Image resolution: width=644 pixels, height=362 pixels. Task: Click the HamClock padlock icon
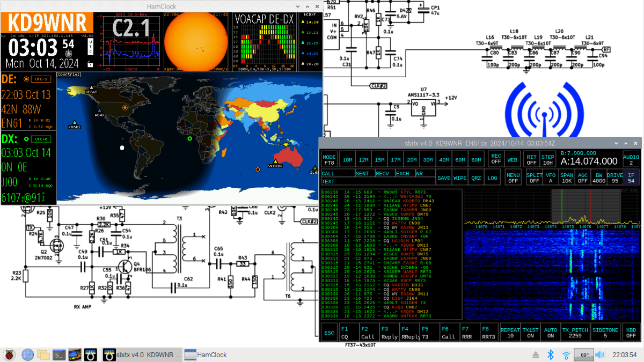[x=90, y=64]
